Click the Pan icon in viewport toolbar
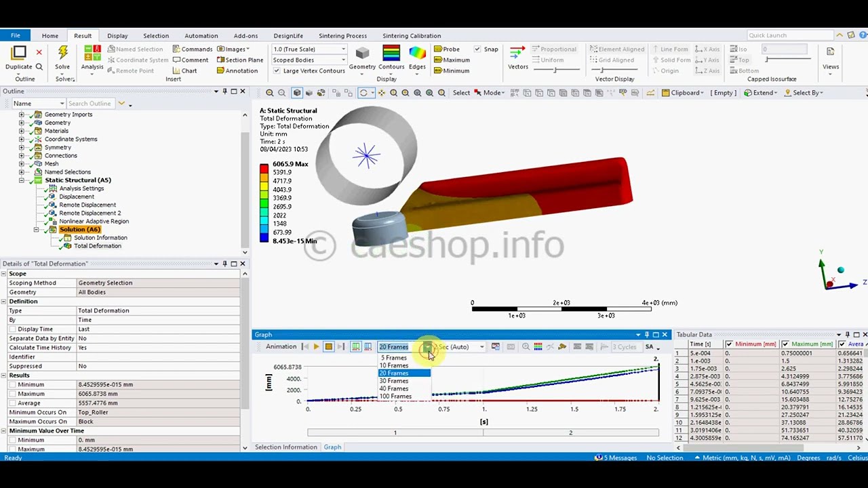Image resolution: width=868 pixels, height=488 pixels. [x=381, y=93]
